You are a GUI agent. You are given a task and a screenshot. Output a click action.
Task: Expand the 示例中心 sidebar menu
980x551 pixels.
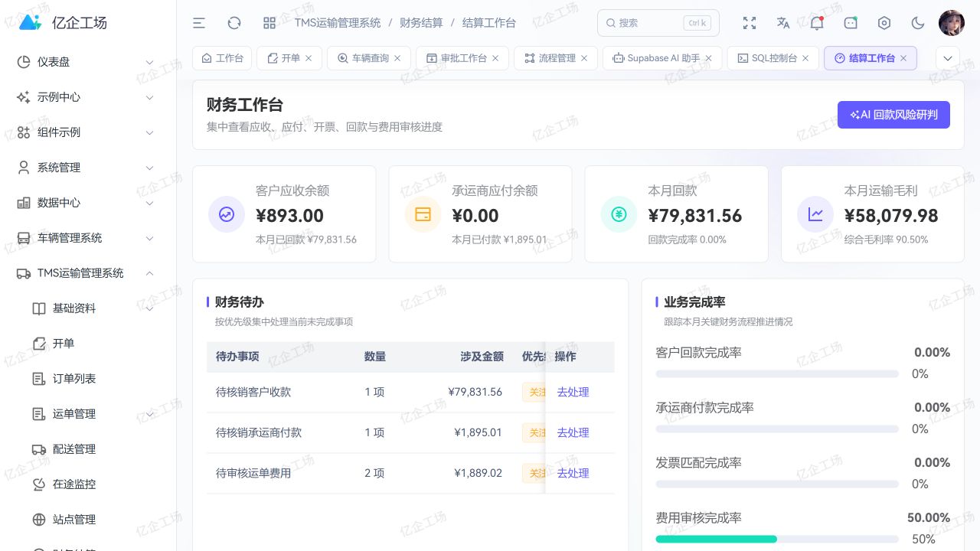pos(88,97)
